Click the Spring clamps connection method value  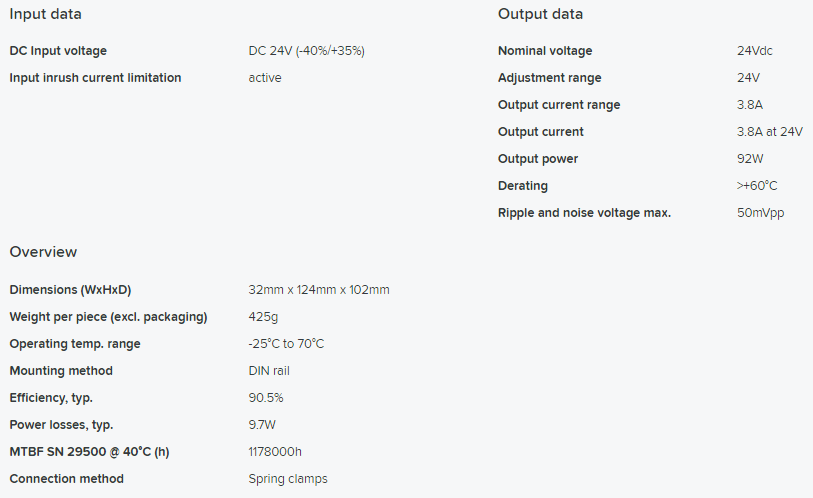[x=288, y=479]
